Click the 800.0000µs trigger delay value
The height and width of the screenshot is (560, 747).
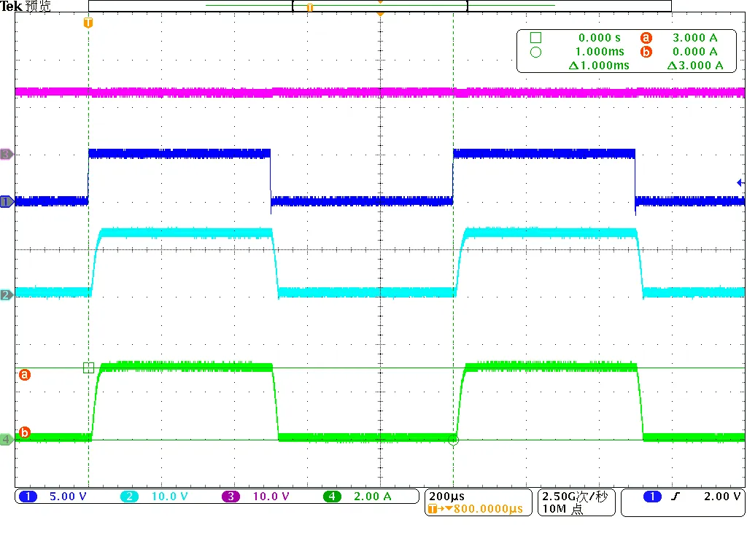point(488,509)
